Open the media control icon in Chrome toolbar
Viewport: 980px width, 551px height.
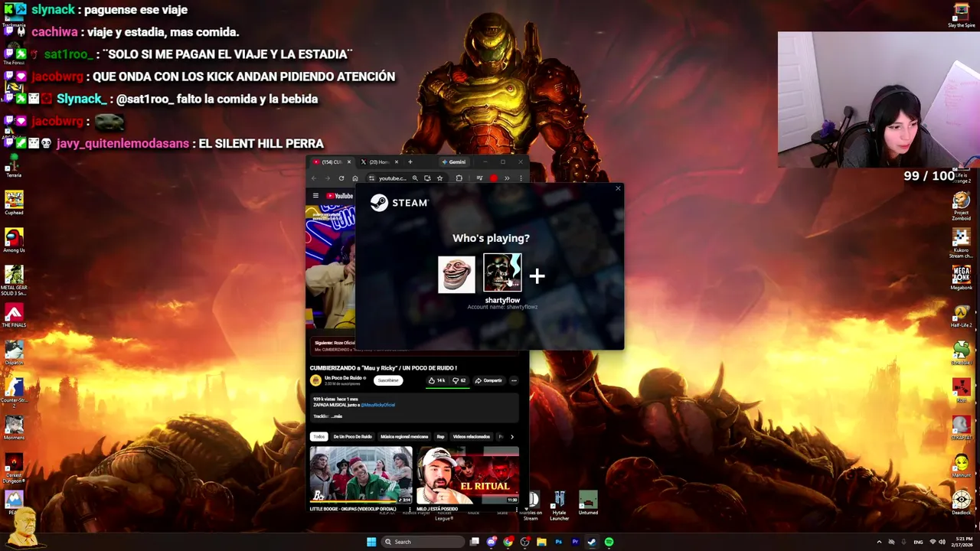(x=479, y=178)
